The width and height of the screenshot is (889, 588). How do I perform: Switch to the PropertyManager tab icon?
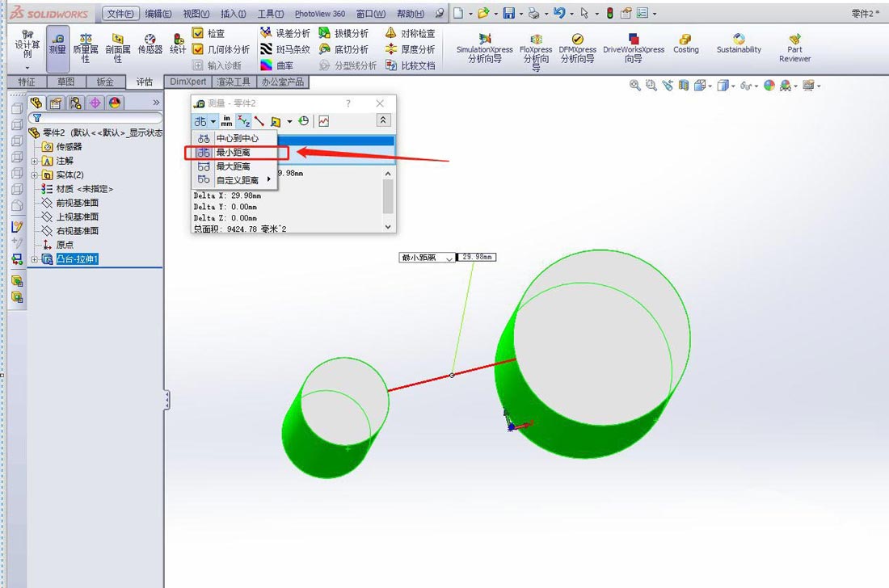(56, 103)
